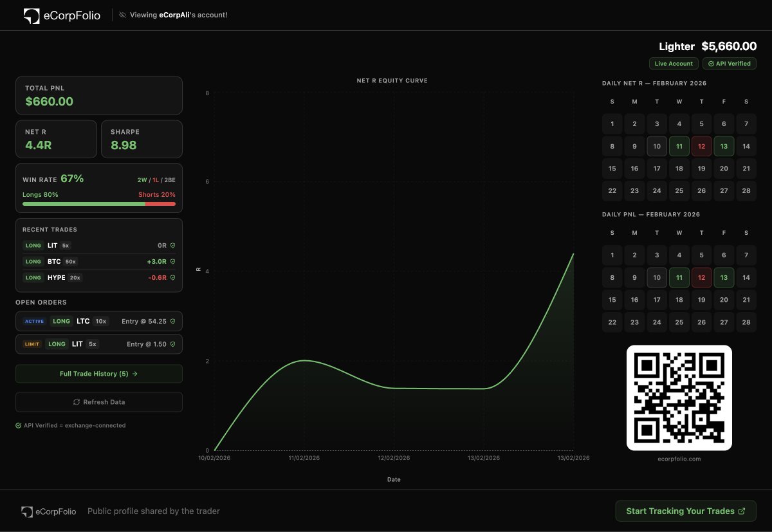The width and height of the screenshot is (772, 532).
Task: Click the check icon in API Verified badge
Action: pyautogui.click(x=712, y=64)
